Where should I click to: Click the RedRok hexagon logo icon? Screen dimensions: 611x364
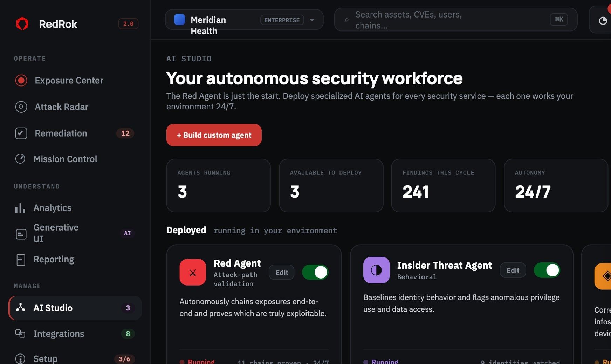point(22,24)
